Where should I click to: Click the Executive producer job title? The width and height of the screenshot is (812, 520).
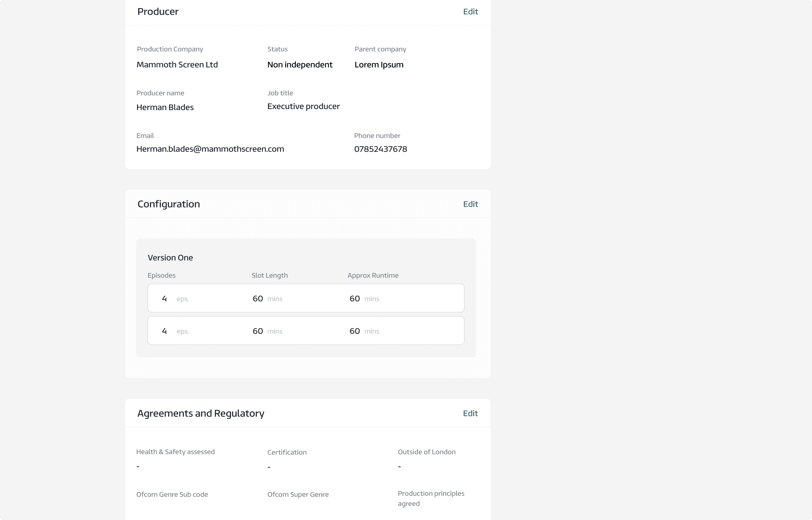pos(303,106)
